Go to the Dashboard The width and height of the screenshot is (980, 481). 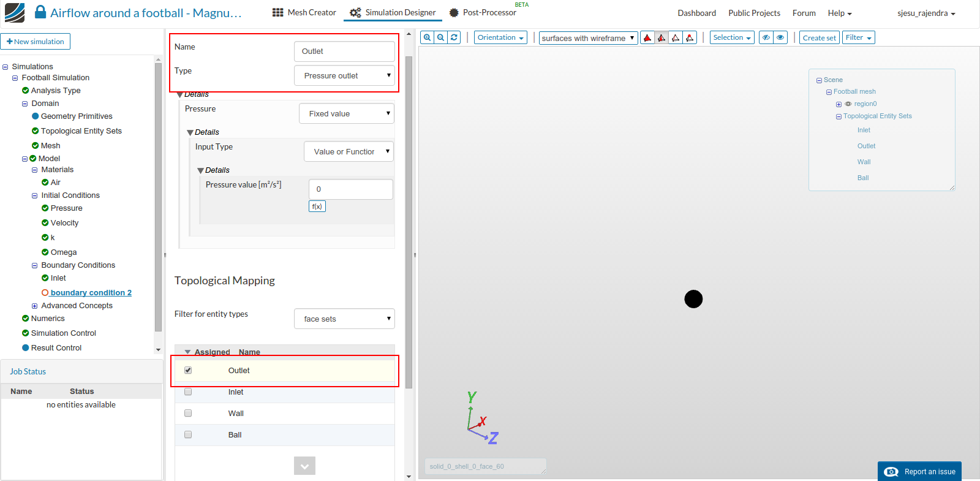tap(696, 13)
